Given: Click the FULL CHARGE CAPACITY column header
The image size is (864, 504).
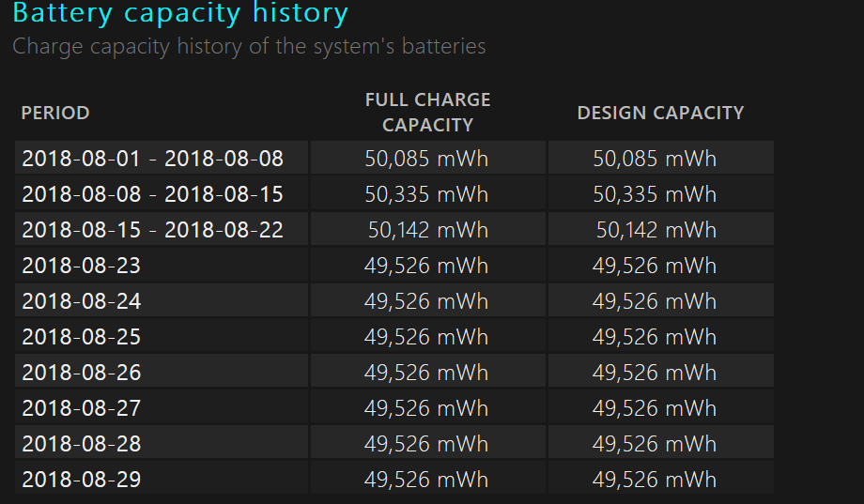Looking at the screenshot, I should (x=427, y=112).
